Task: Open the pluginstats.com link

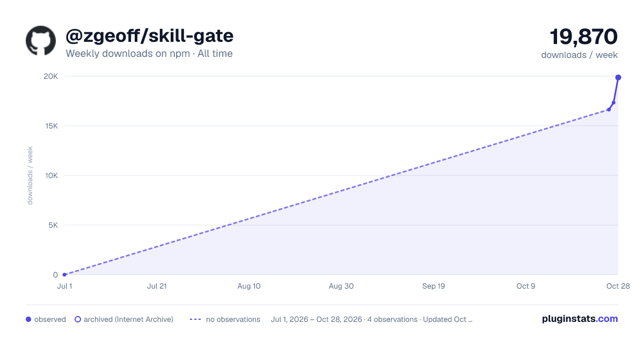Action: [x=580, y=319]
